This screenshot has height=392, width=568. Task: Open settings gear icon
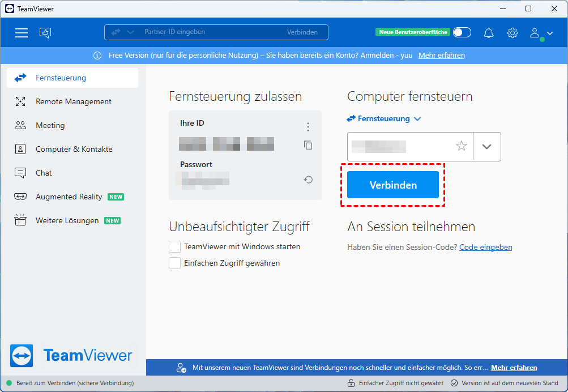click(512, 33)
